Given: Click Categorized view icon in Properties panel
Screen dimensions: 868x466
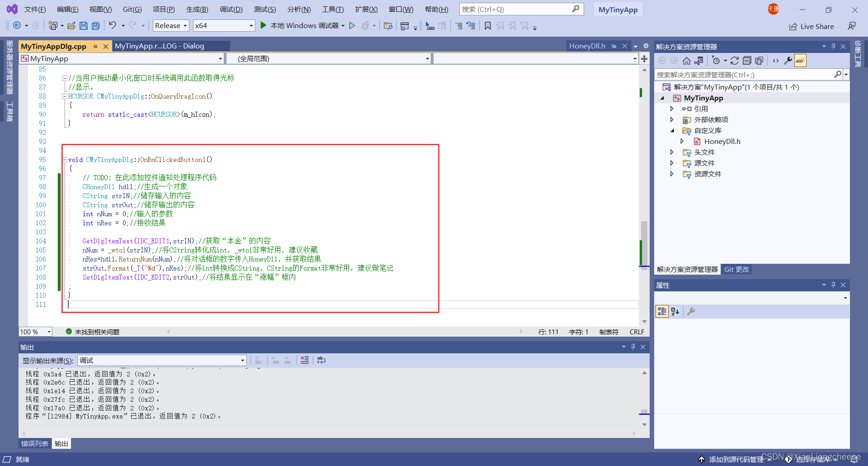Looking at the screenshot, I should tap(662, 311).
